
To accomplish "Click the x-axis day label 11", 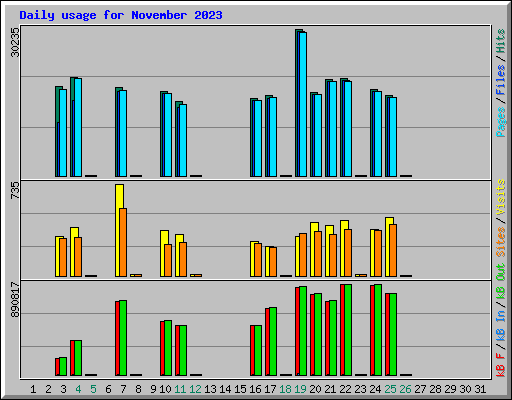I will tap(180, 389).
